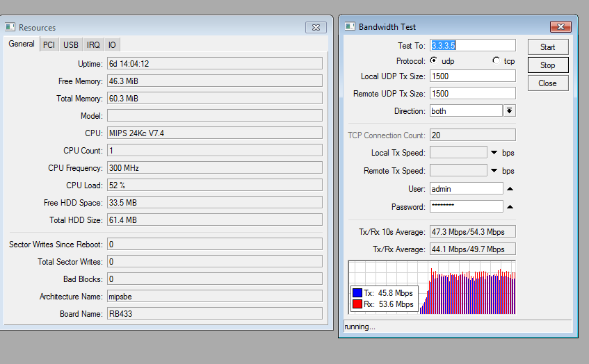Click the Resources window title icon

click(10, 27)
